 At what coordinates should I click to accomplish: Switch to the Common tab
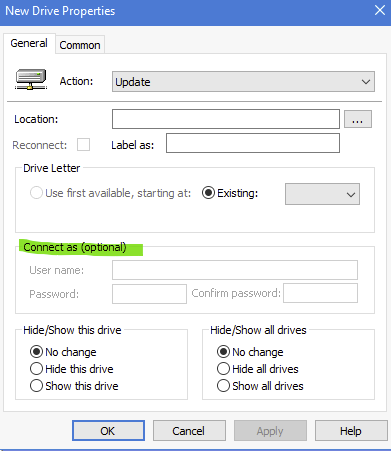click(80, 45)
